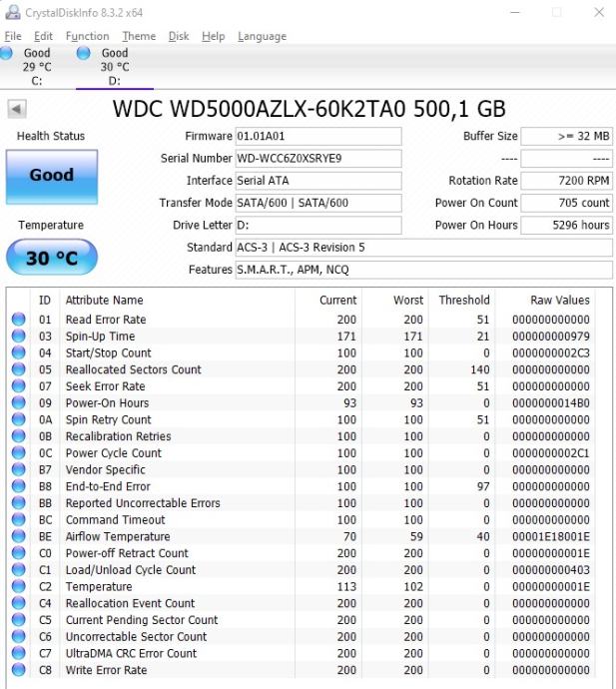The width and height of the screenshot is (616, 689).
Task: Click status icon of Vendor Specific row
Action: pos(18,469)
